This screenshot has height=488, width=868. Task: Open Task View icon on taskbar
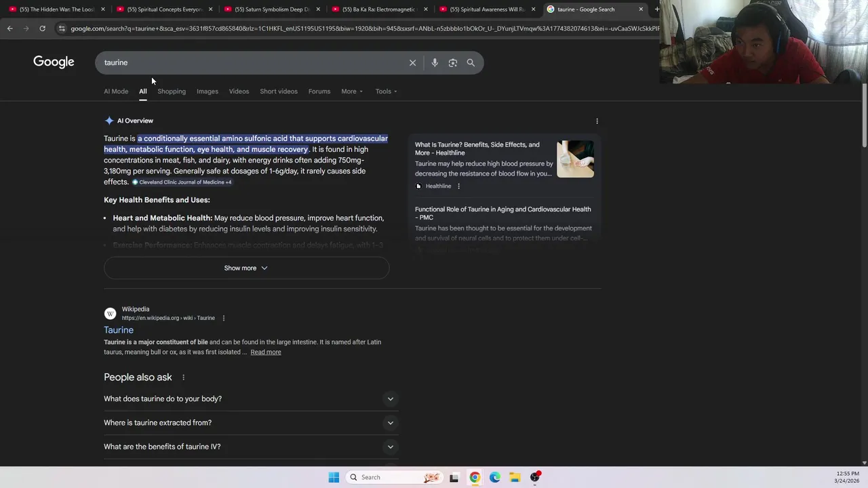click(454, 477)
